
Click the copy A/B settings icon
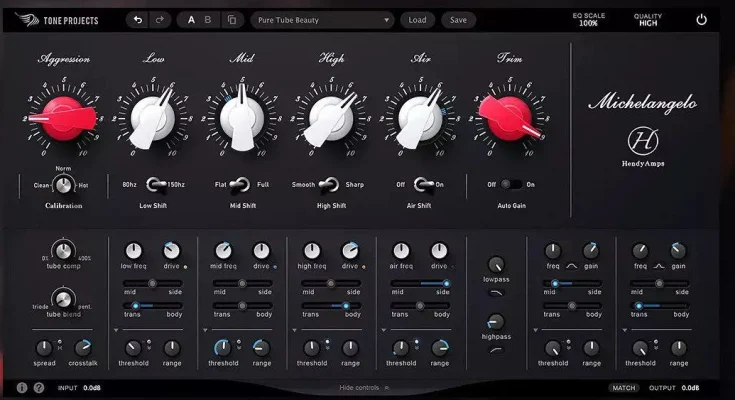click(x=232, y=20)
